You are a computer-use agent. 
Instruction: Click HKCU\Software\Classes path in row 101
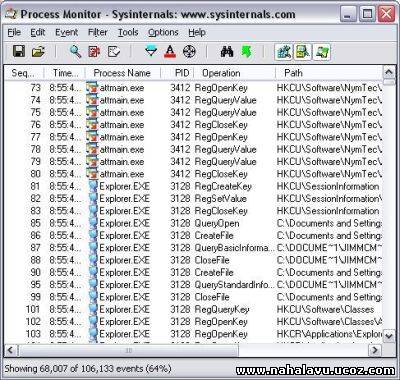point(325,310)
